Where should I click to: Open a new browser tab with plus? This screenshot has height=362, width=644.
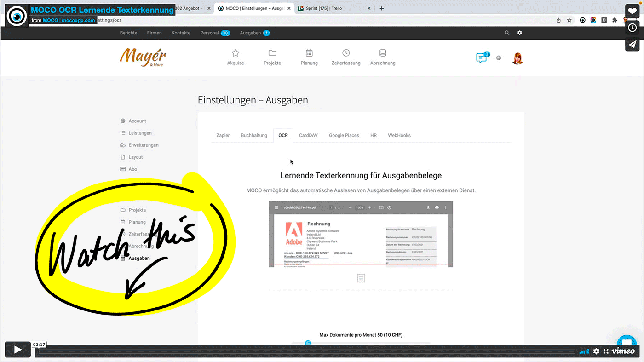tap(381, 8)
